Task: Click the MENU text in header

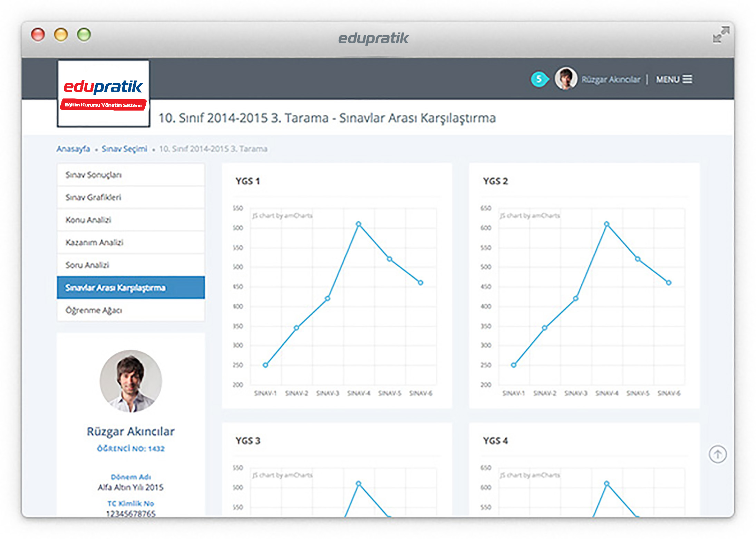Action: pos(668,79)
